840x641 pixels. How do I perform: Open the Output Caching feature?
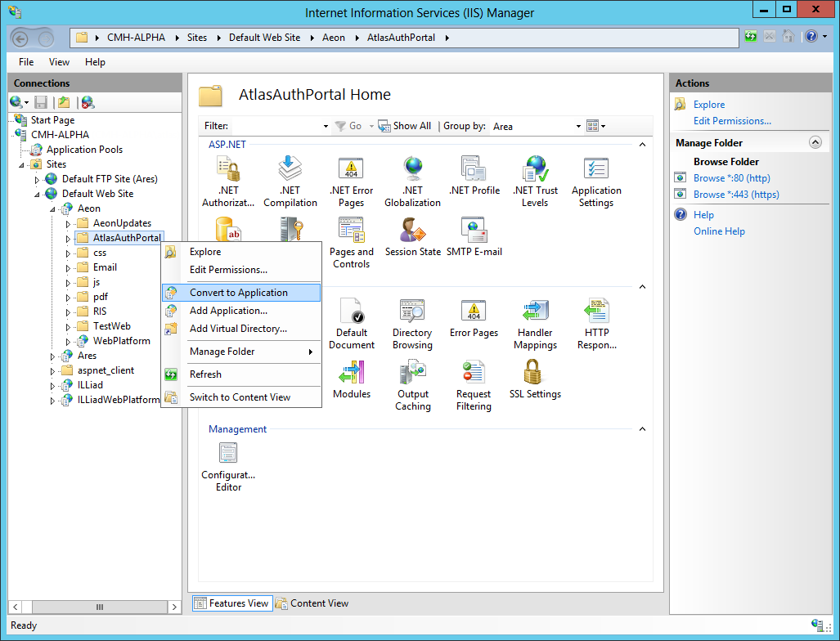(412, 384)
